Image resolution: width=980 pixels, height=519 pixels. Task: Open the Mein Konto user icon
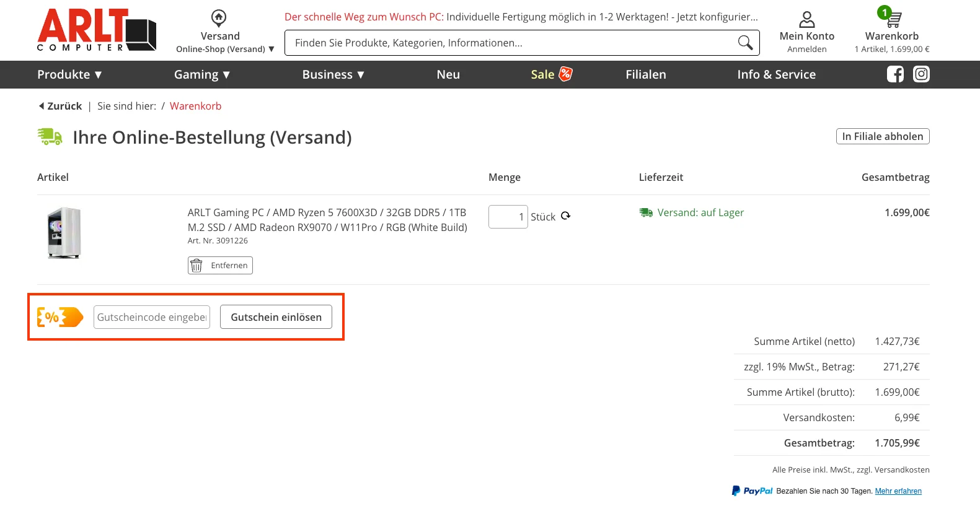[x=806, y=20]
